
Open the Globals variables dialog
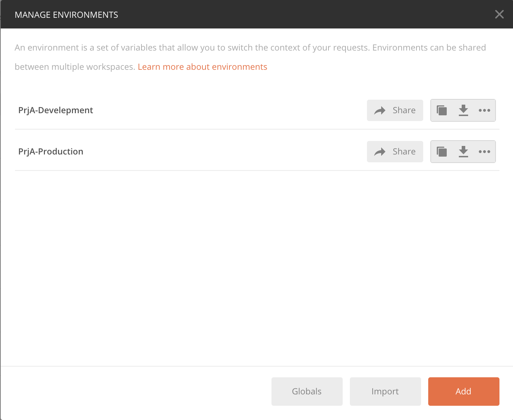tap(307, 392)
